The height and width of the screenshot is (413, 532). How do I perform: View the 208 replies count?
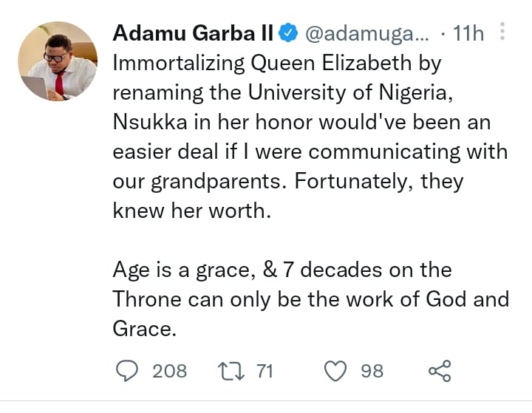(x=169, y=370)
